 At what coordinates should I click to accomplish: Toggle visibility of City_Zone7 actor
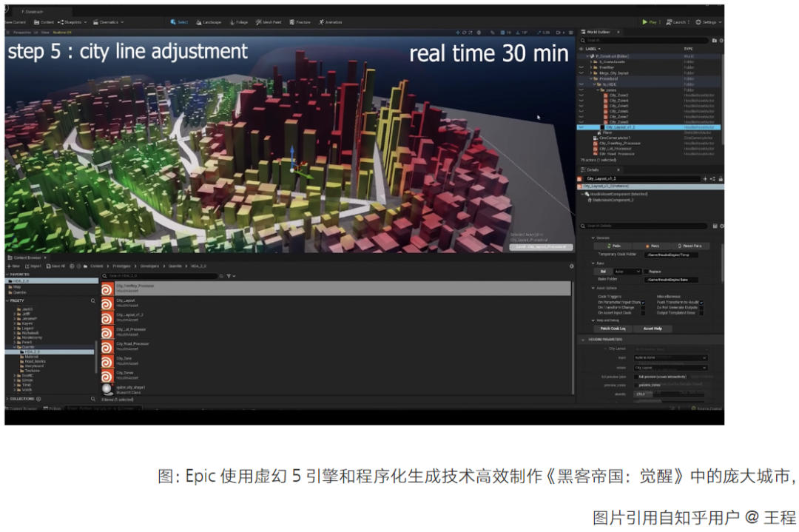click(x=581, y=117)
